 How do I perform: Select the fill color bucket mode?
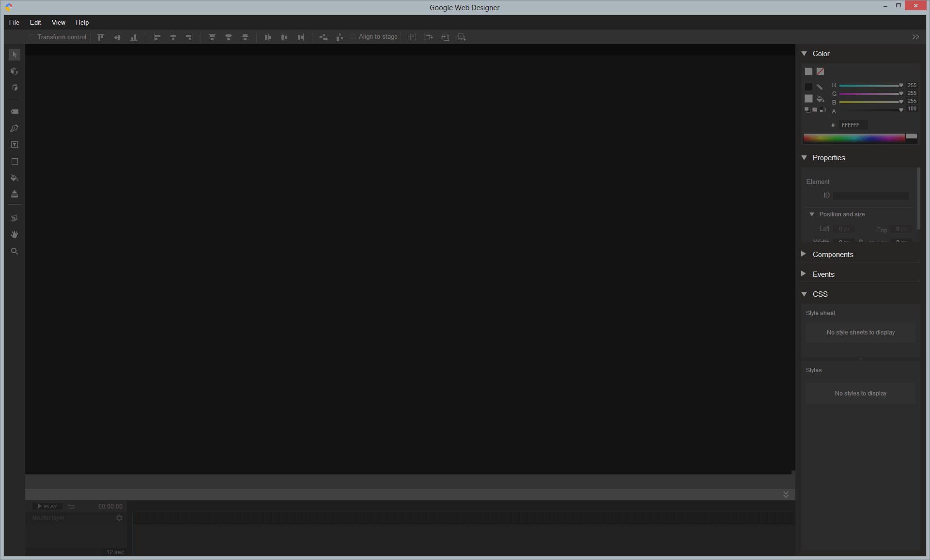point(820,99)
